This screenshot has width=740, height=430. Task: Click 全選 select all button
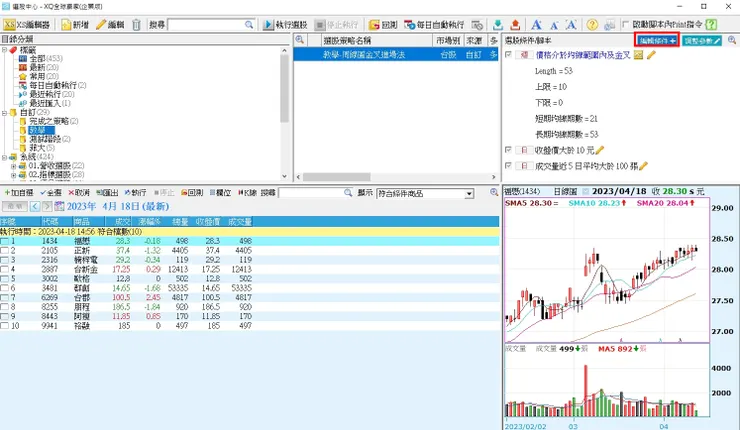(51, 193)
